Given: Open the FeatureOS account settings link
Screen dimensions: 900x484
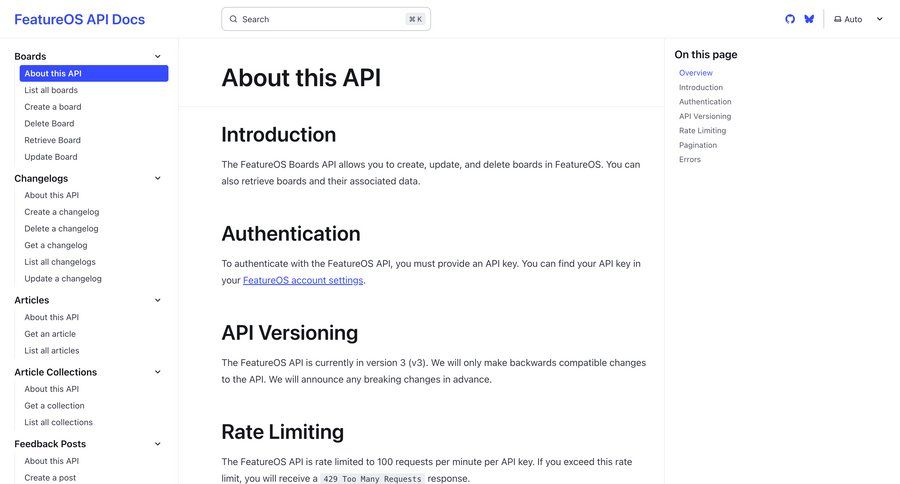Looking at the screenshot, I should coord(303,280).
